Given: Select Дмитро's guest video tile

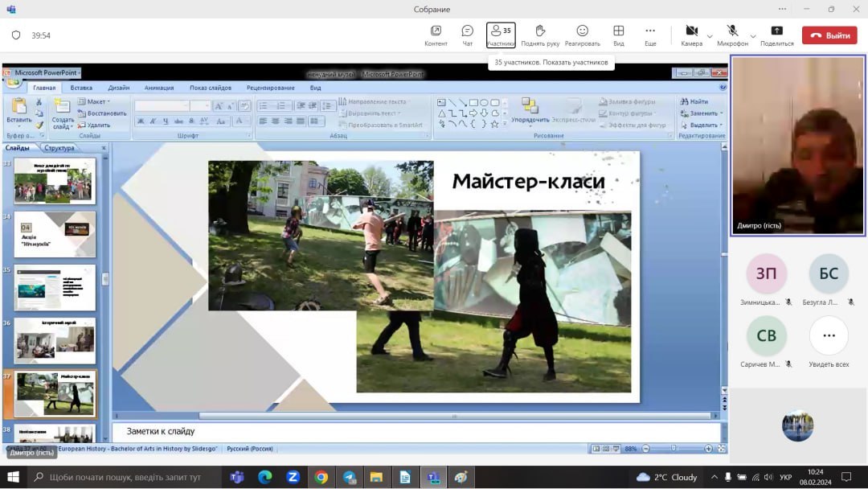Looking at the screenshot, I should click(x=798, y=146).
